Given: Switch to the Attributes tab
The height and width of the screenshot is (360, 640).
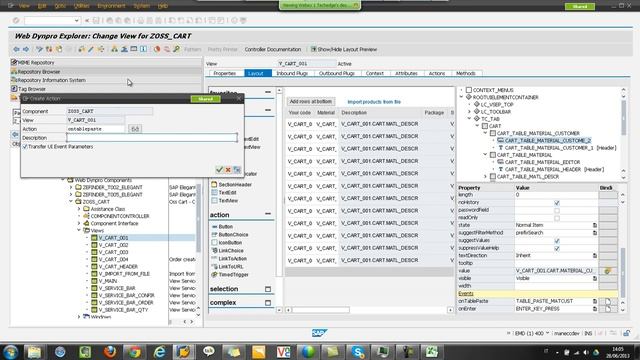Looking at the screenshot, I should tap(406, 73).
